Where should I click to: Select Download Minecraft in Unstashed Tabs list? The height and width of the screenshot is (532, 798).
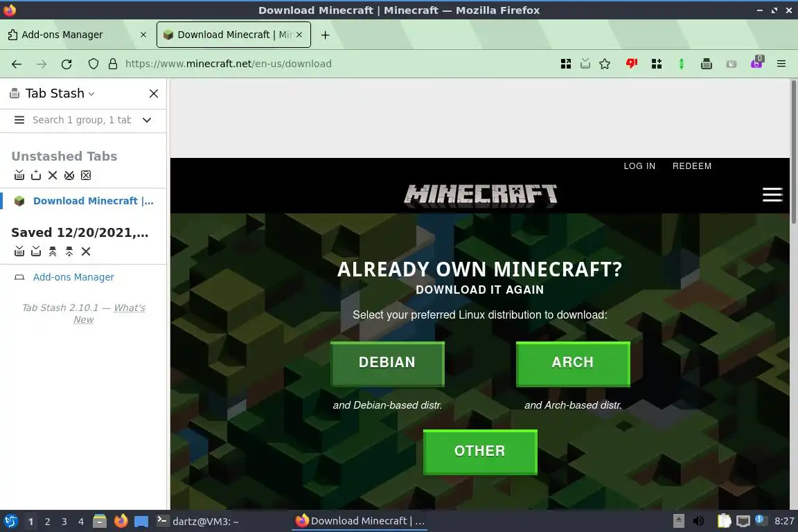tap(93, 201)
